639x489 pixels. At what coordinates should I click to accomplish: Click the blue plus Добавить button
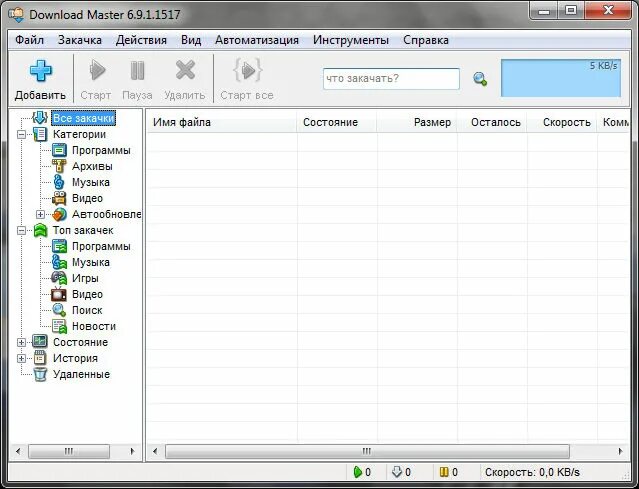[40, 79]
